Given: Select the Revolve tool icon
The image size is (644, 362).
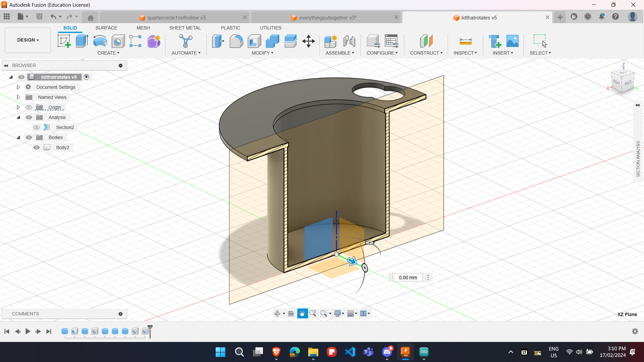Looking at the screenshot, I should tap(100, 41).
